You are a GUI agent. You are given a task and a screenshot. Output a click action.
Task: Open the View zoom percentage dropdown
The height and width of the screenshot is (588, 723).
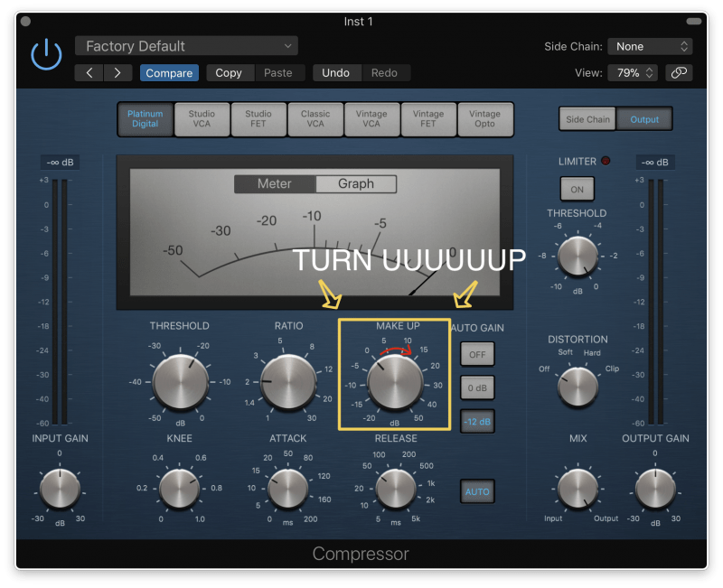pyautogui.click(x=633, y=73)
